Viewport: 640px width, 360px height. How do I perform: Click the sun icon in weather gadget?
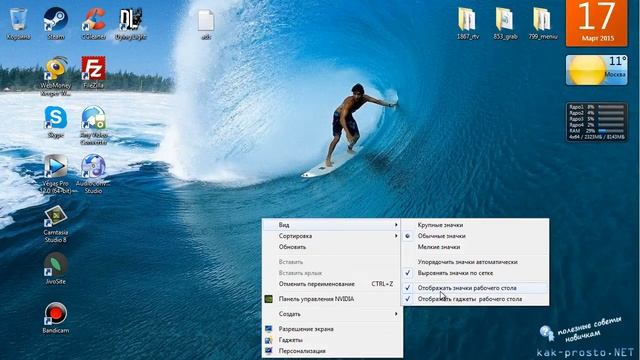tap(587, 70)
